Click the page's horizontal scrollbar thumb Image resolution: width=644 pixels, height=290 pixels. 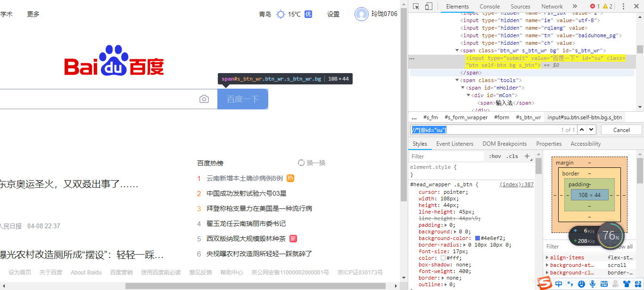(x=255, y=286)
